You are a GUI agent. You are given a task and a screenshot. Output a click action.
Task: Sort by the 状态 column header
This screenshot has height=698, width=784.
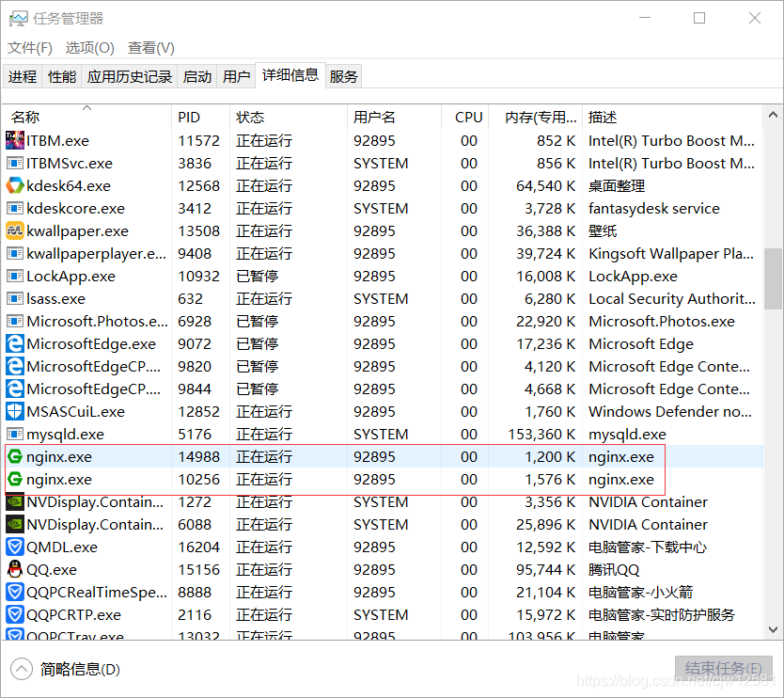(288, 117)
